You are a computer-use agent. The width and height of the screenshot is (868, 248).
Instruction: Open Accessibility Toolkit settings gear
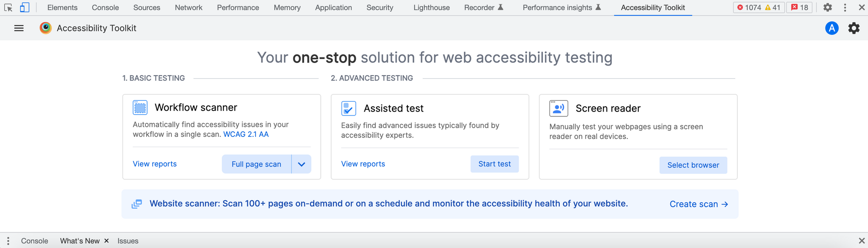pyautogui.click(x=854, y=28)
